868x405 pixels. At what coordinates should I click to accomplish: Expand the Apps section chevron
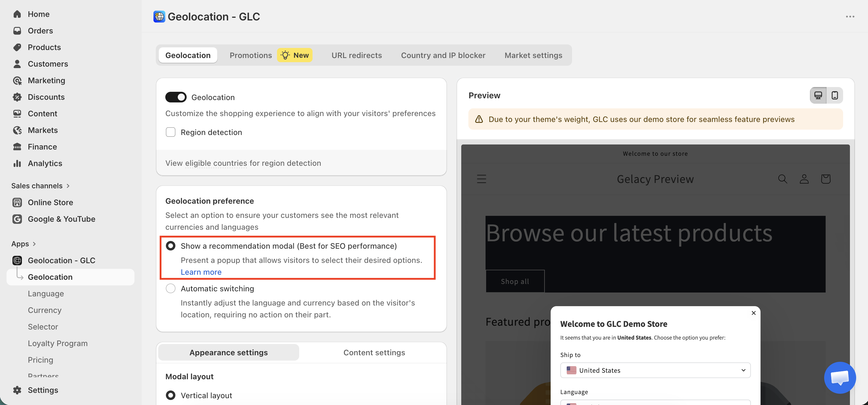point(34,244)
